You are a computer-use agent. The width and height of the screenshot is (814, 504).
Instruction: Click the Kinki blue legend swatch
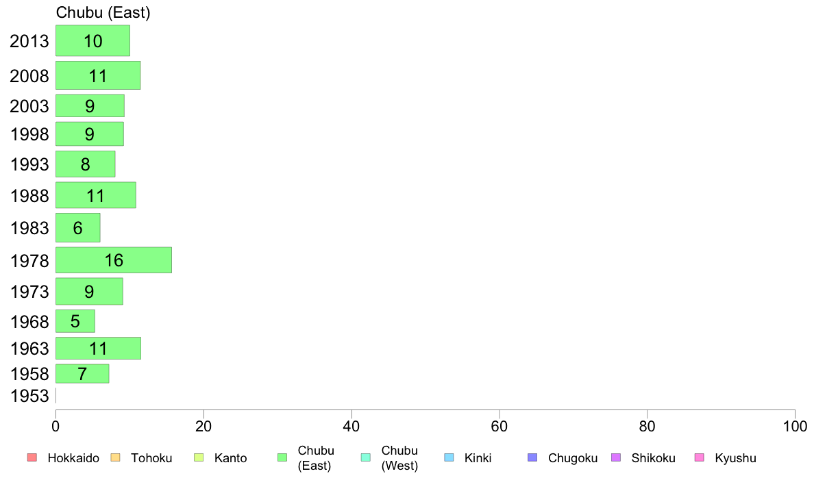pyautogui.click(x=449, y=457)
